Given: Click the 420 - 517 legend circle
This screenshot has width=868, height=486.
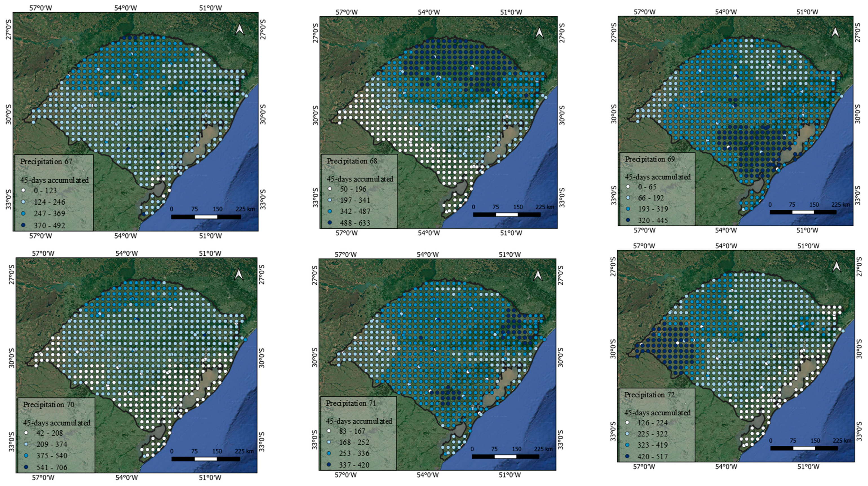Looking at the screenshot, I should 627,457.
